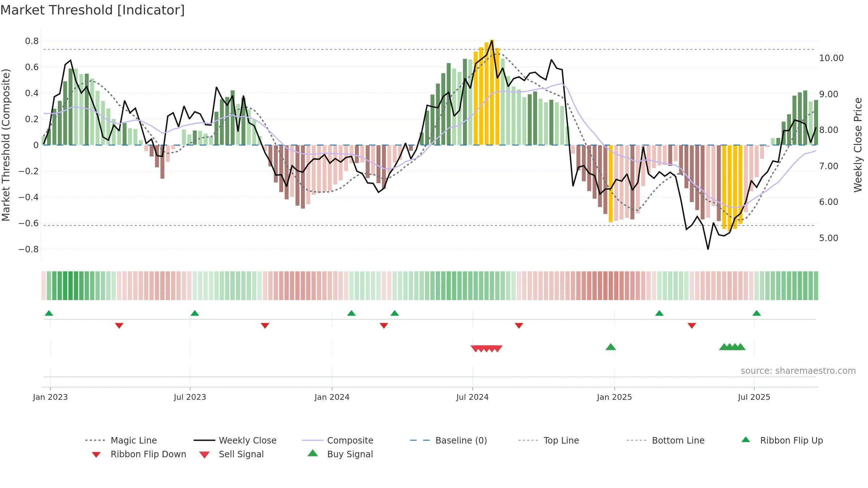Click the −0.8 left axis value

(29, 249)
